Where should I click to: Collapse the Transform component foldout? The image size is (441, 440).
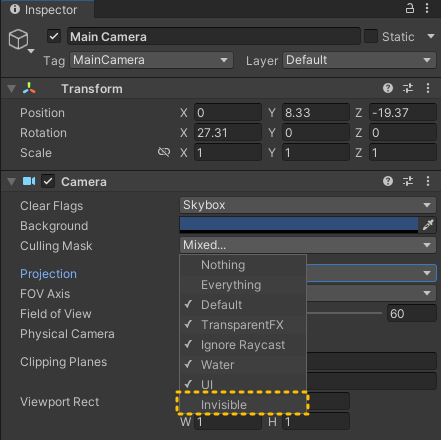pyautogui.click(x=12, y=89)
